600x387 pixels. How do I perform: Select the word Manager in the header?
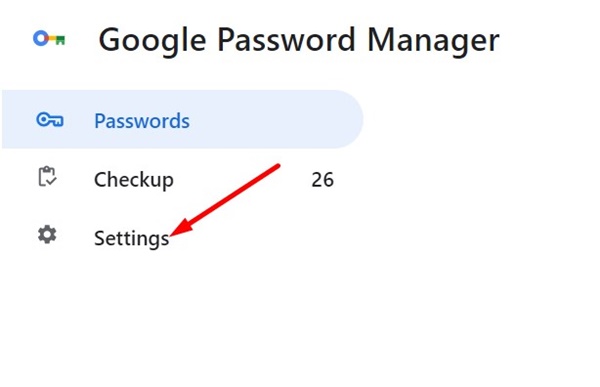point(434,41)
